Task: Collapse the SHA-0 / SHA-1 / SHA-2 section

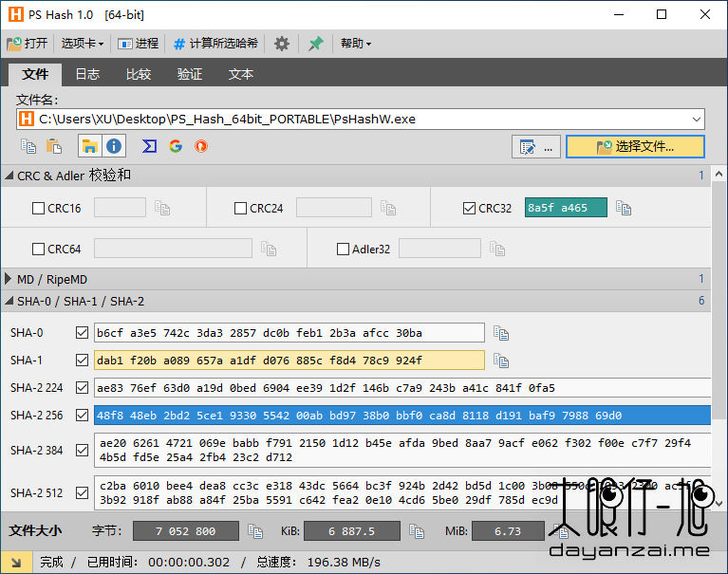Action: coord(9,301)
